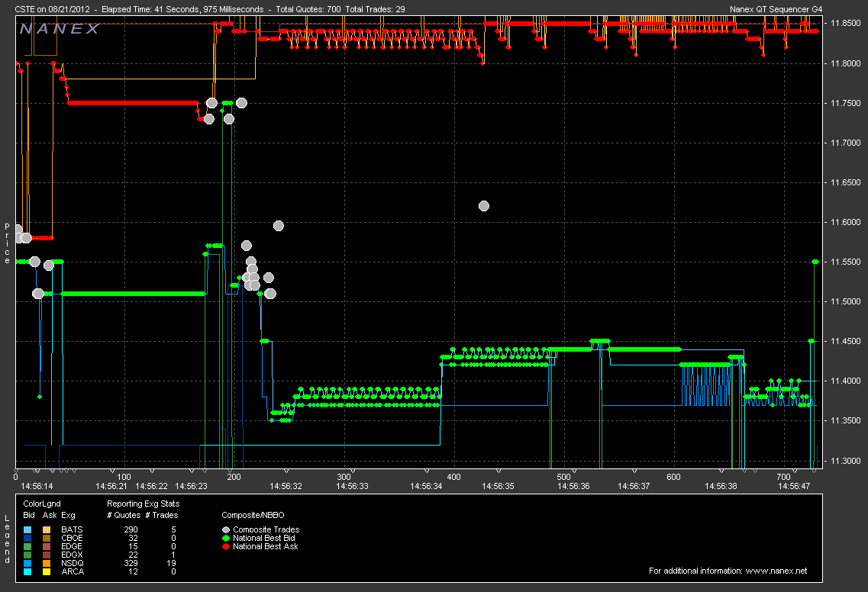Click the 11.7500 price axis label

coord(846,104)
